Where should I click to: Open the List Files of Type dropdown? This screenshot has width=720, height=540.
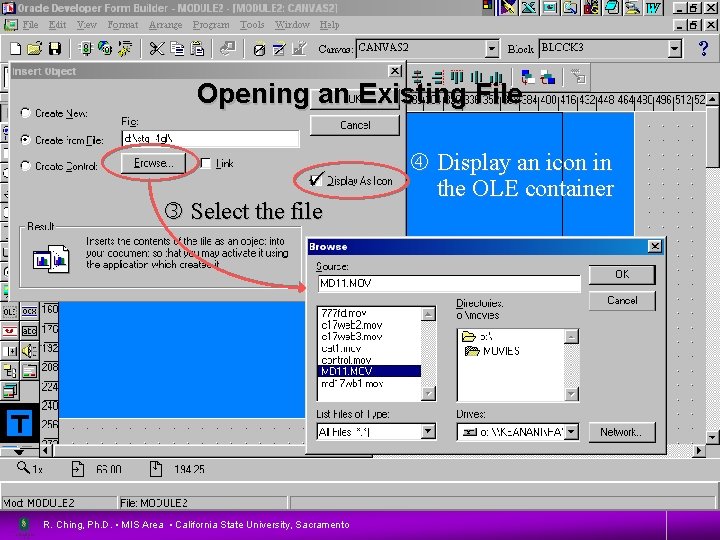click(x=428, y=431)
